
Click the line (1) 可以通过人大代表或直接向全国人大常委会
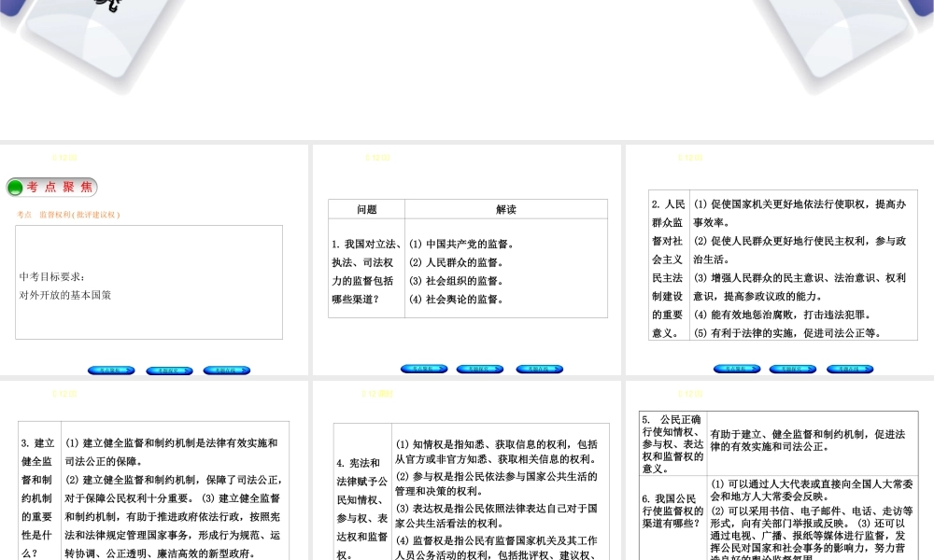pyautogui.click(x=812, y=490)
